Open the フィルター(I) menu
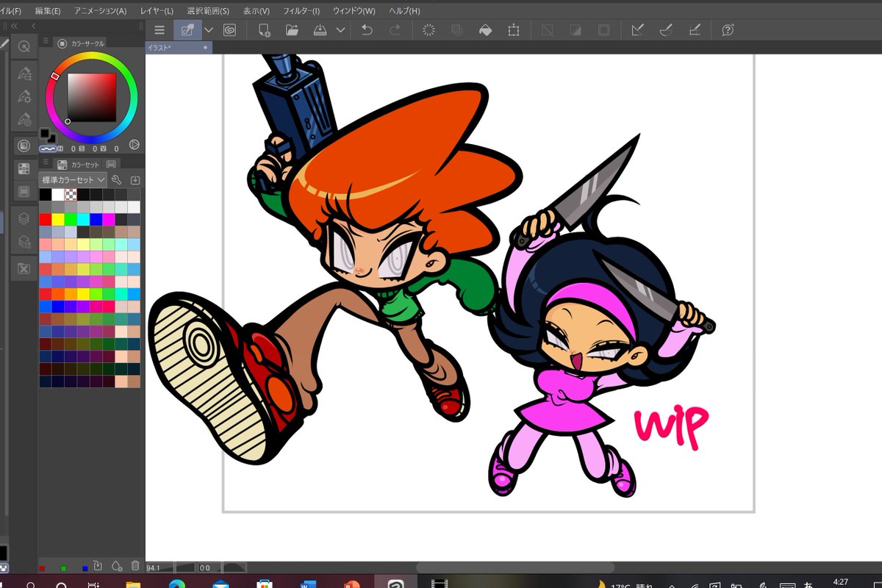The image size is (882, 588). click(x=301, y=11)
